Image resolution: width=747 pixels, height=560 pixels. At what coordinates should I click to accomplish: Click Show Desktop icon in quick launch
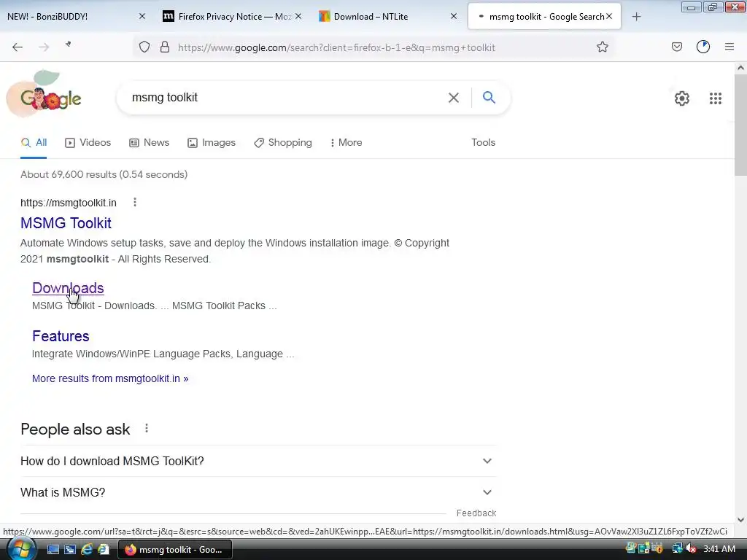pos(53,550)
